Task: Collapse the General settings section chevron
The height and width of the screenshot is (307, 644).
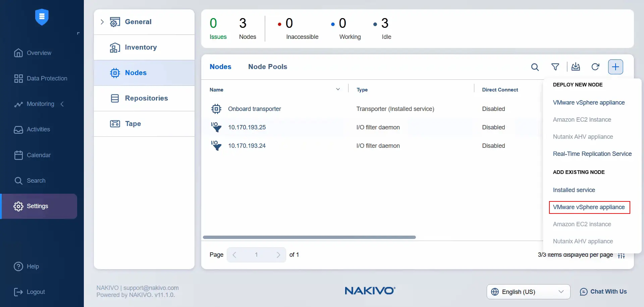Action: pos(102,21)
